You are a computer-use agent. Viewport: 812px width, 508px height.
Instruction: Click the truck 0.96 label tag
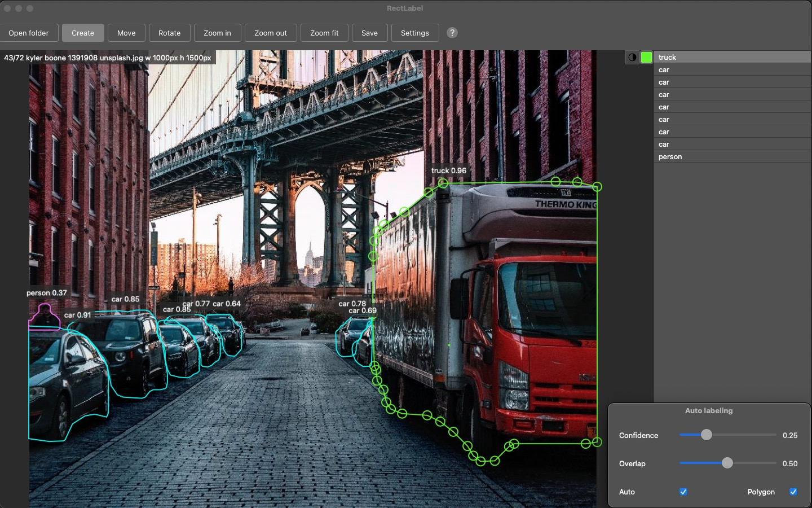449,170
